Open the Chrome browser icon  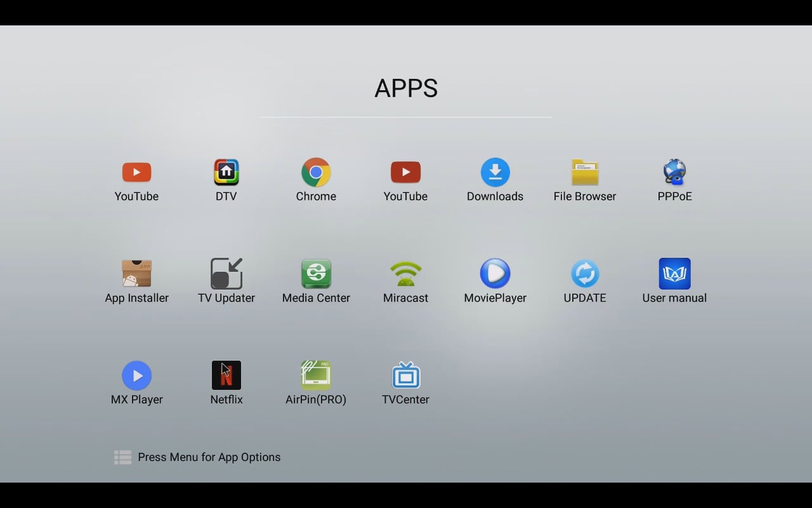tap(316, 172)
